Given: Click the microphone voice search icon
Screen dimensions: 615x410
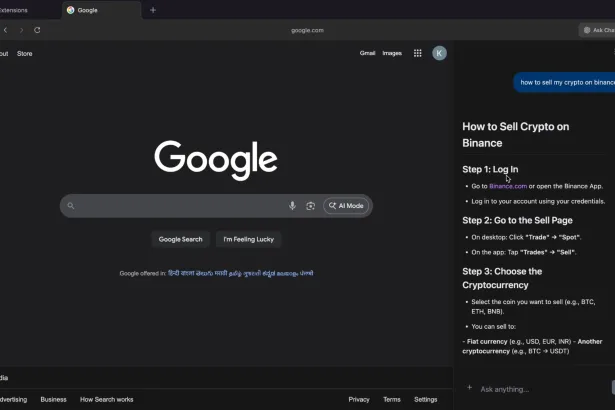Looking at the screenshot, I should click(x=292, y=206).
